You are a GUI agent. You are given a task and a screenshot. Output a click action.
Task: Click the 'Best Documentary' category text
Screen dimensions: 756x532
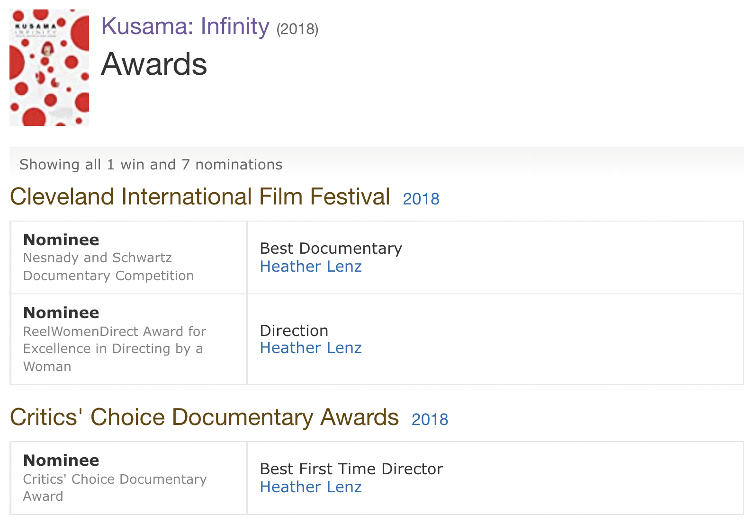click(x=331, y=248)
